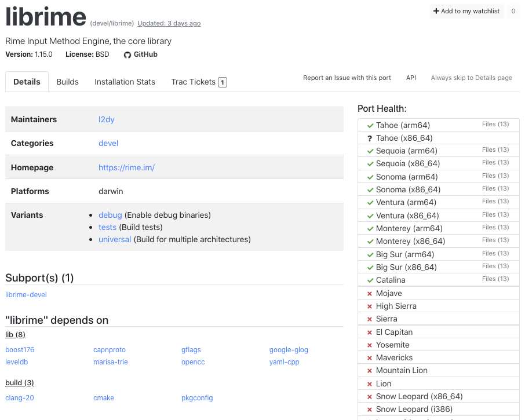Image resolution: width=525 pixels, height=420 pixels.
Task: Click question mark icon beside Tahoe (x86_64)
Action: click(x=370, y=138)
